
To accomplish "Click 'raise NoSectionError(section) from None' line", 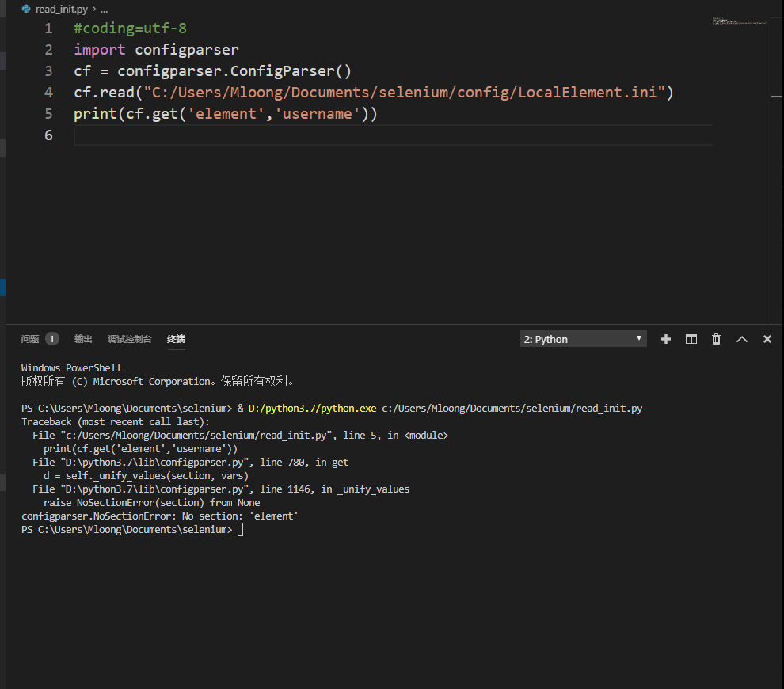I will (x=151, y=503).
